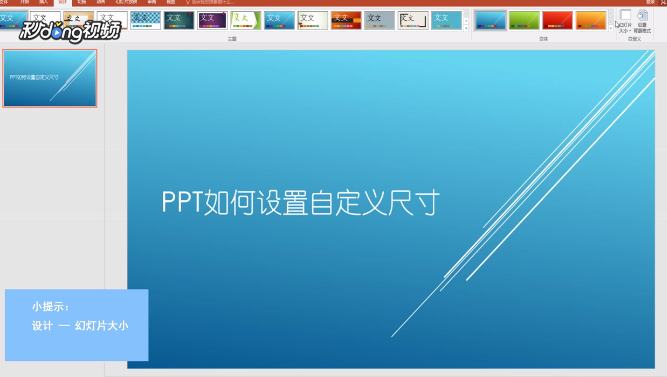667x377 pixels.
Task: Choose the green color variant
Action: point(524,20)
